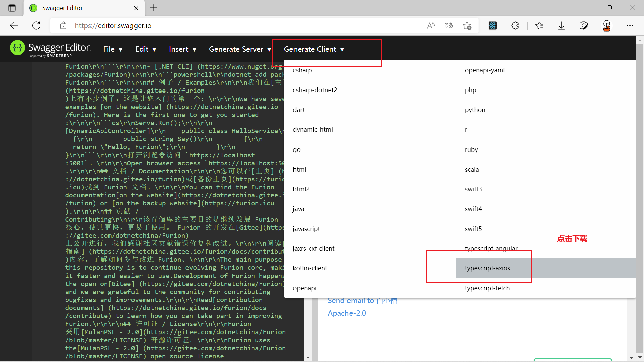
Task: Open the Generate Server dropdown
Action: [x=240, y=49]
